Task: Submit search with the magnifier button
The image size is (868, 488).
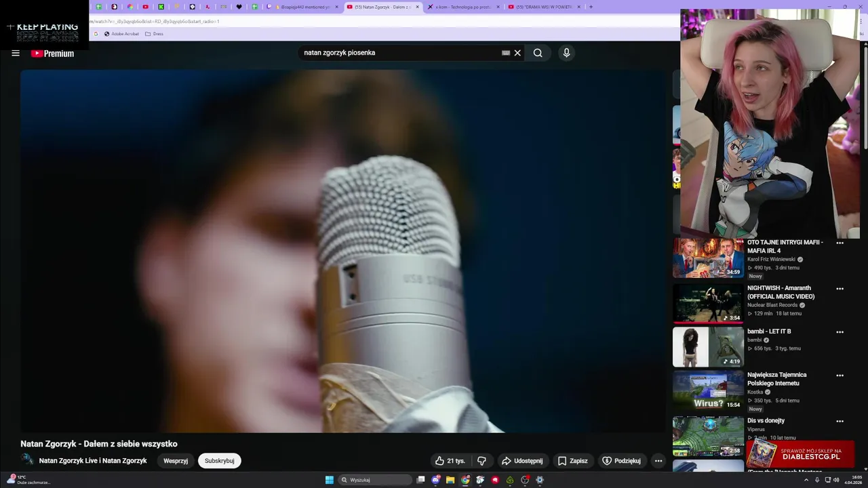Action: coord(538,53)
